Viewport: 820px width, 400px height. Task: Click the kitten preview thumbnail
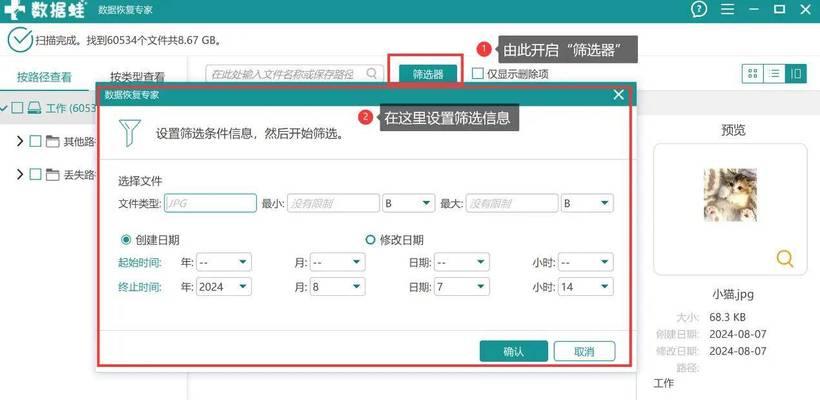coord(730,195)
